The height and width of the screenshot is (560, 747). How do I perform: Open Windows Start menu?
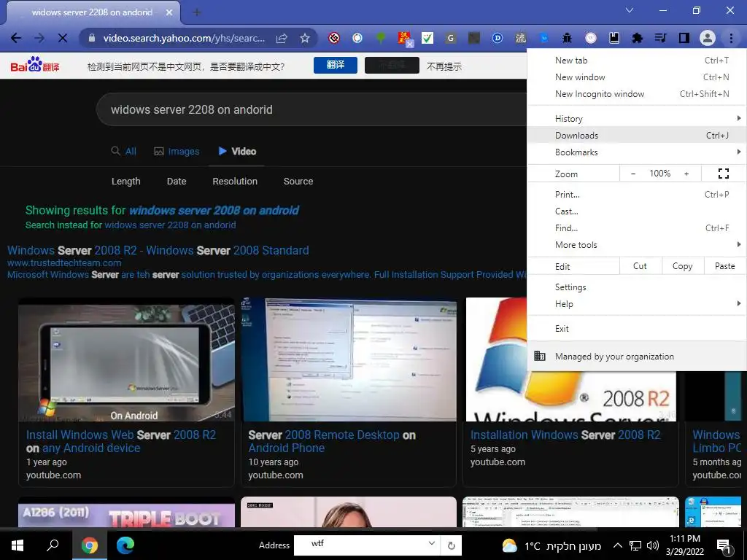click(18, 545)
